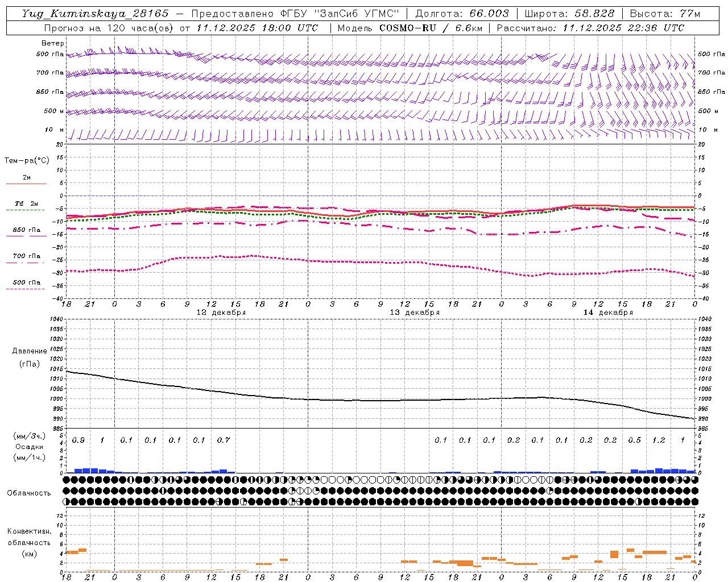Image resolution: width=728 pixels, height=582 pixels.
Task: Click the precipitation value '0.9'
Action: point(78,440)
